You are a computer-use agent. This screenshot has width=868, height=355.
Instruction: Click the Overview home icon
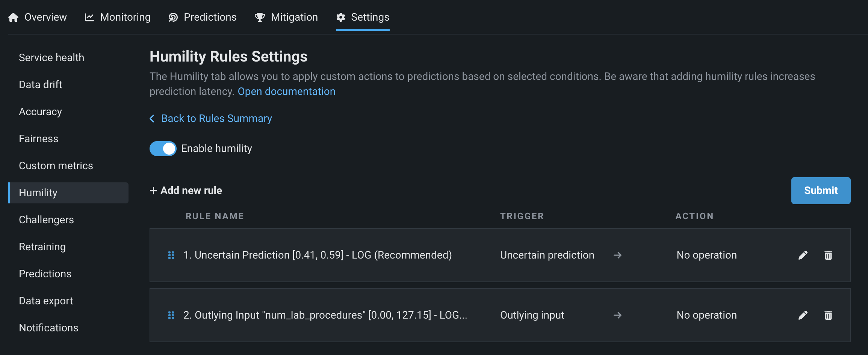point(14,17)
